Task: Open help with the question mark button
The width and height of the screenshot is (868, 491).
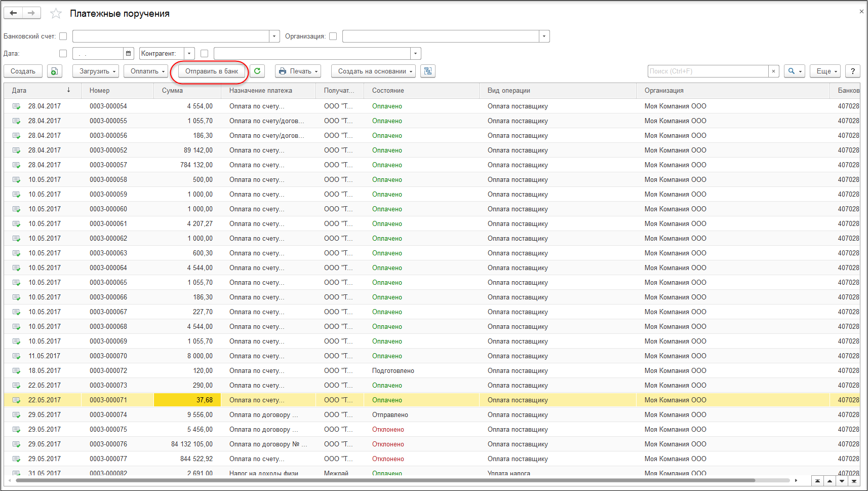Action: click(x=853, y=71)
